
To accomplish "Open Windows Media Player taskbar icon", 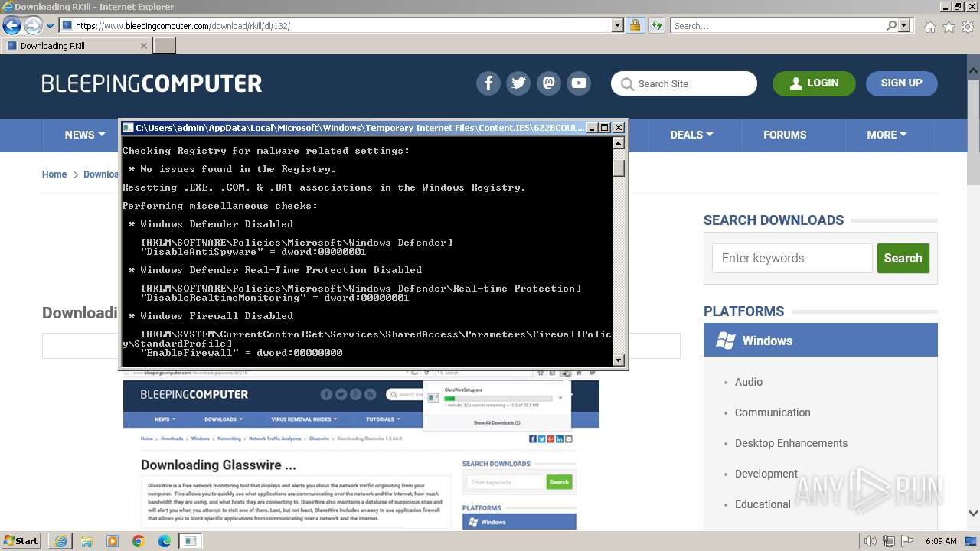I will pos(113,541).
